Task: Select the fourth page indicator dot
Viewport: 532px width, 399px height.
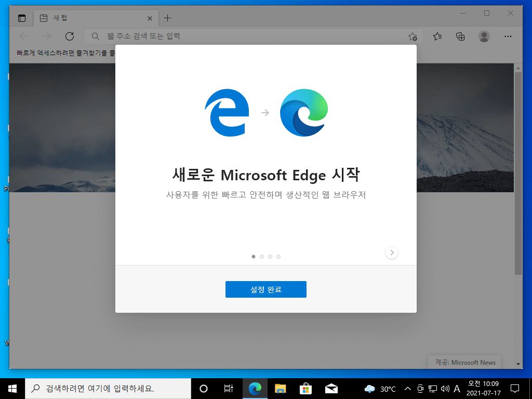Action: 278,257
